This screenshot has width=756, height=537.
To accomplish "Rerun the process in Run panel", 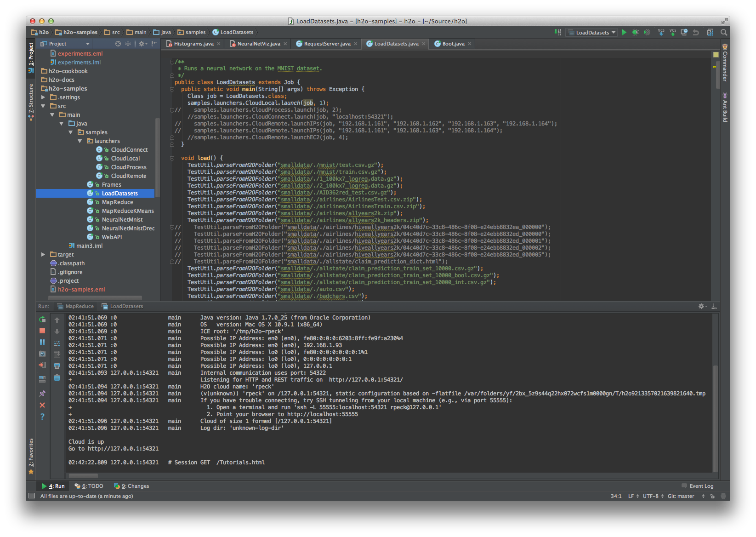I will 42,320.
